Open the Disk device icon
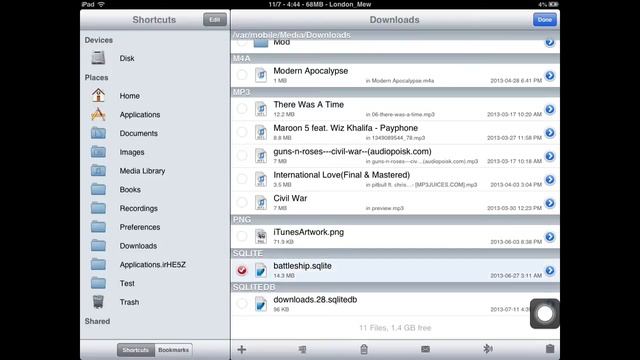The width and height of the screenshot is (640, 360). pos(98,58)
